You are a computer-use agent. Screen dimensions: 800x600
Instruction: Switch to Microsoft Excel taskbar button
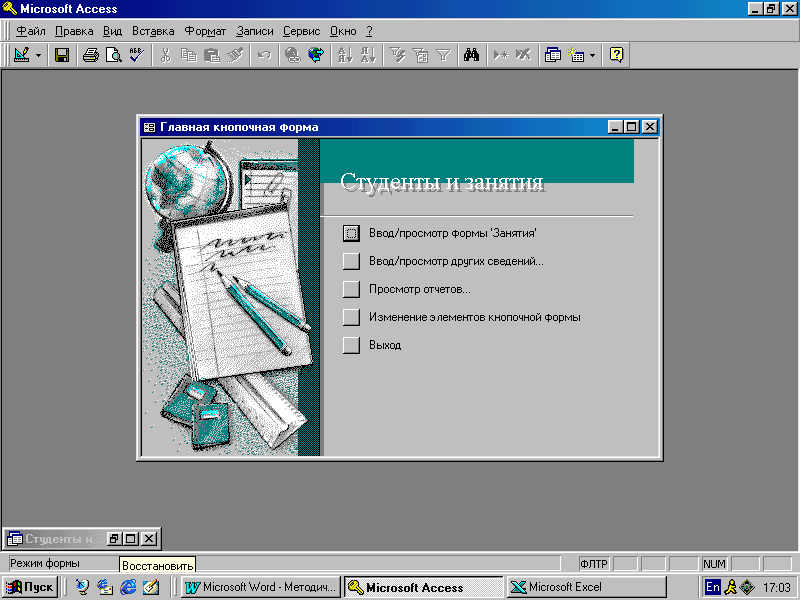587,587
